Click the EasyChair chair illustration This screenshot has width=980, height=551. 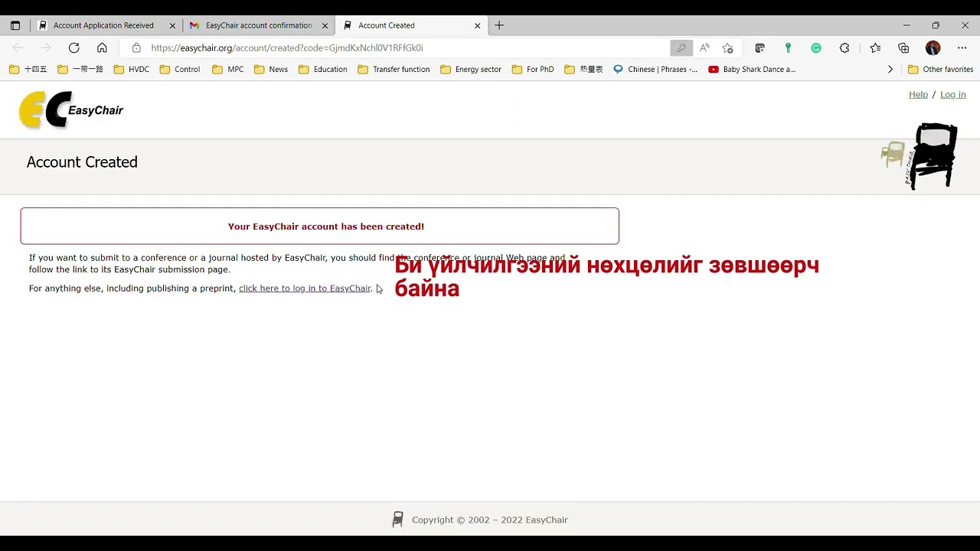tap(920, 155)
